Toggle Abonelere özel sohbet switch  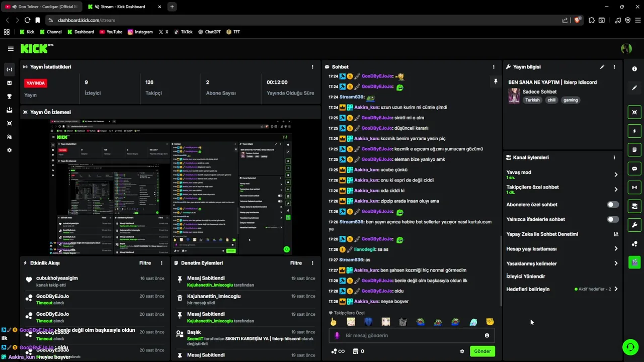(613, 205)
